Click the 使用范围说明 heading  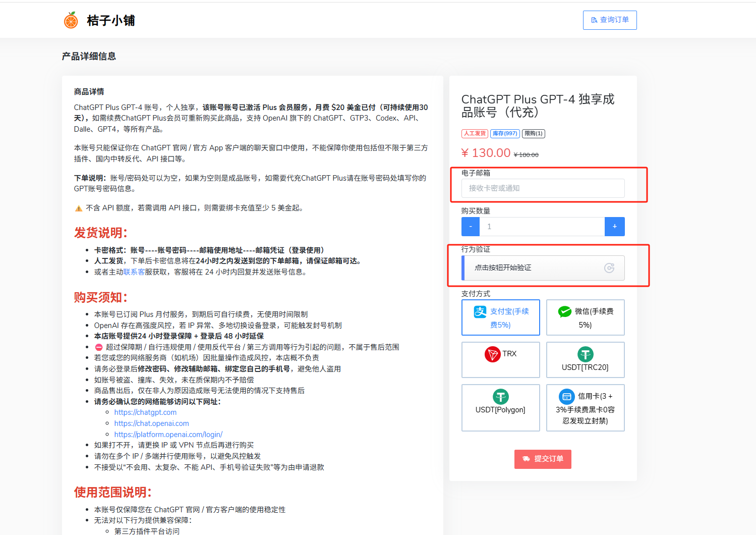[113, 492]
